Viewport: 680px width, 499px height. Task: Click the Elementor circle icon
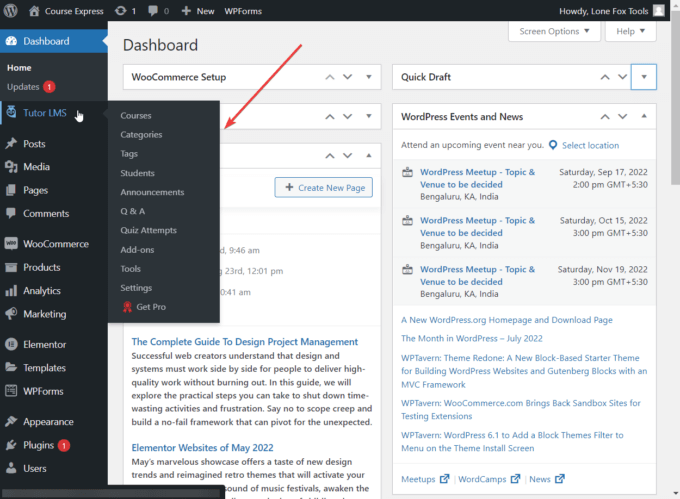coord(11,344)
